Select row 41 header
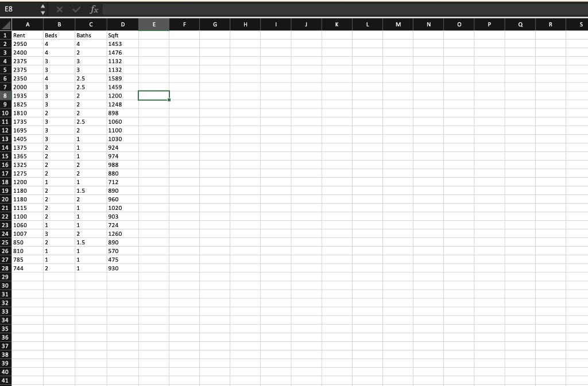Viewport: 588px width, 386px height. (6, 380)
